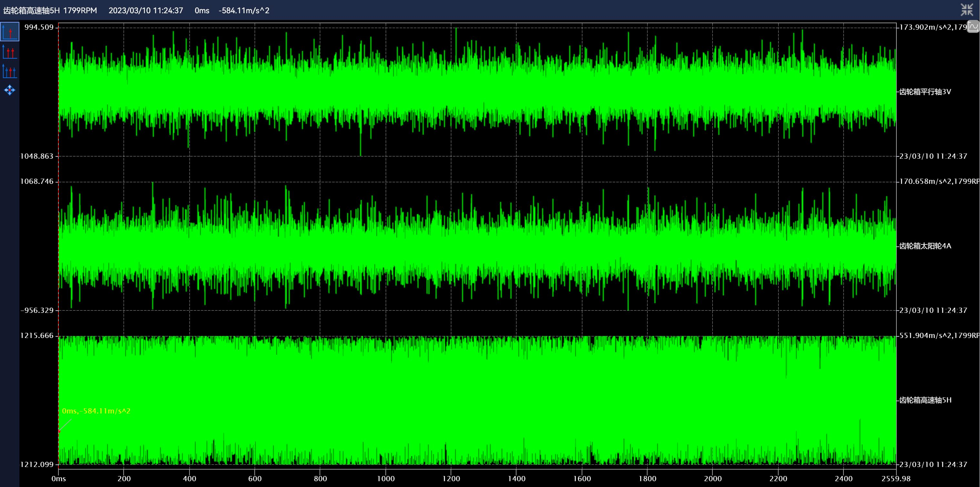Click the 1000 tick on time axis
The image size is (980, 487).
tap(386, 479)
